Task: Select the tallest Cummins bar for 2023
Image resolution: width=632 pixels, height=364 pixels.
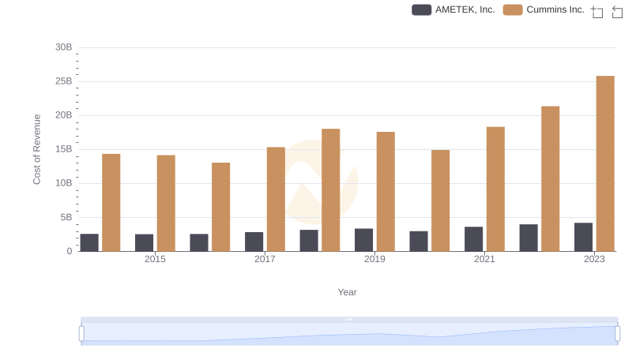Action: 605,163
